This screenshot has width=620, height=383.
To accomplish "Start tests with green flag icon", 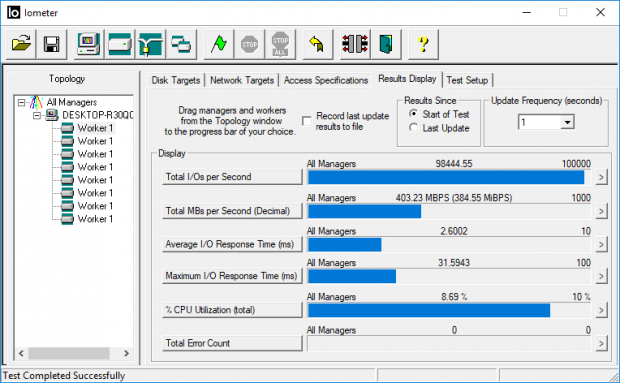I will click(219, 44).
